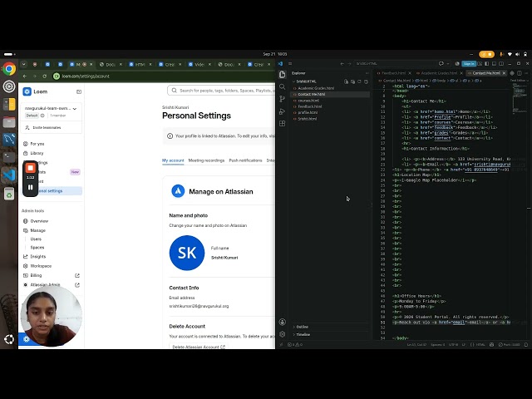Click the Sign In button in VS Code
532x399 pixels.
(x=469, y=64)
